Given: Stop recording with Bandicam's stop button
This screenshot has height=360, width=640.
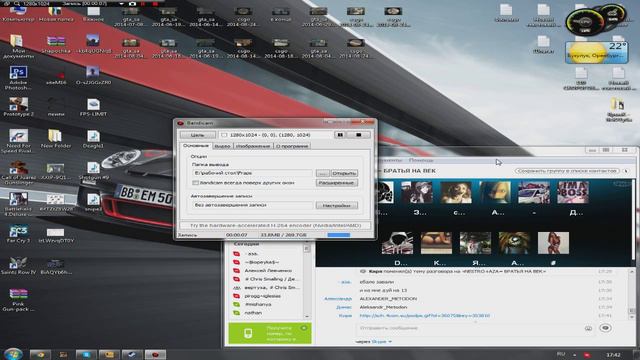Looking at the screenshot, I should point(359,135).
